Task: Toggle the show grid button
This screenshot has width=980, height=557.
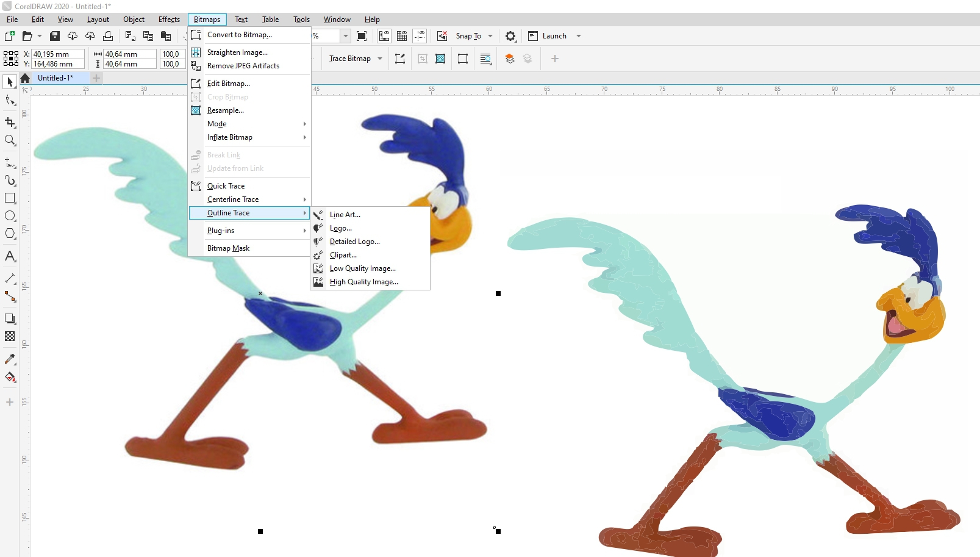Action: tap(402, 36)
